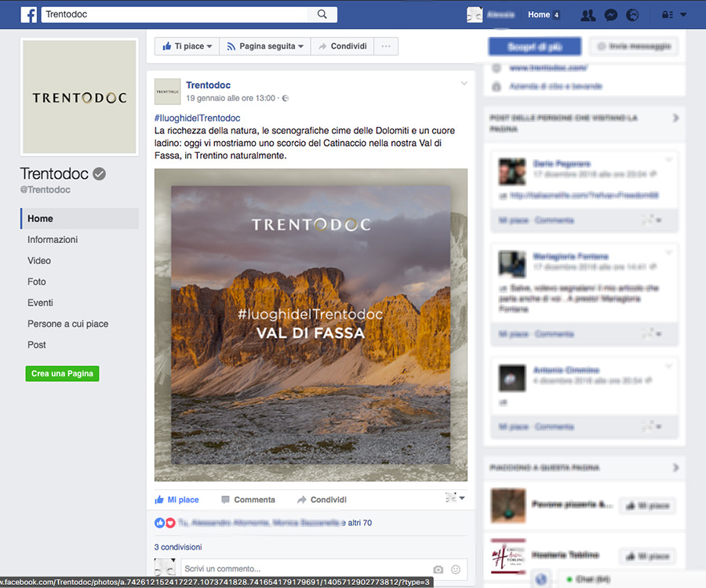Open Persone a cui piace
706x588 pixels.
click(x=68, y=324)
